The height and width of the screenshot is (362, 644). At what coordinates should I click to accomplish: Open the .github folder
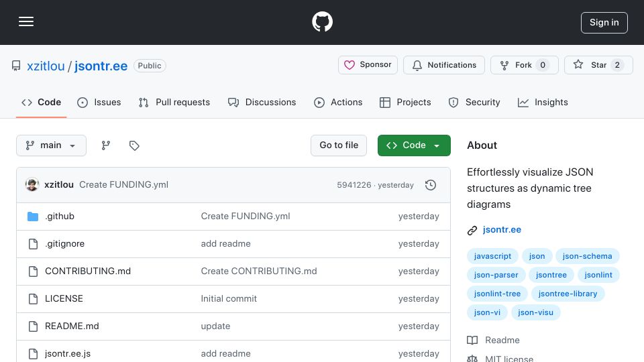(60, 217)
